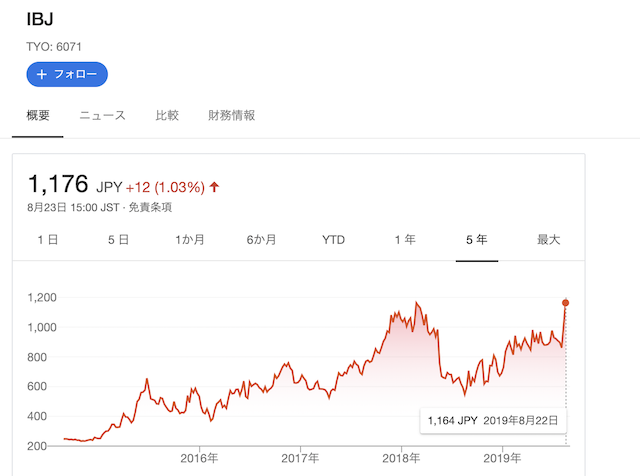Select the 概要 overview tab

click(x=38, y=116)
